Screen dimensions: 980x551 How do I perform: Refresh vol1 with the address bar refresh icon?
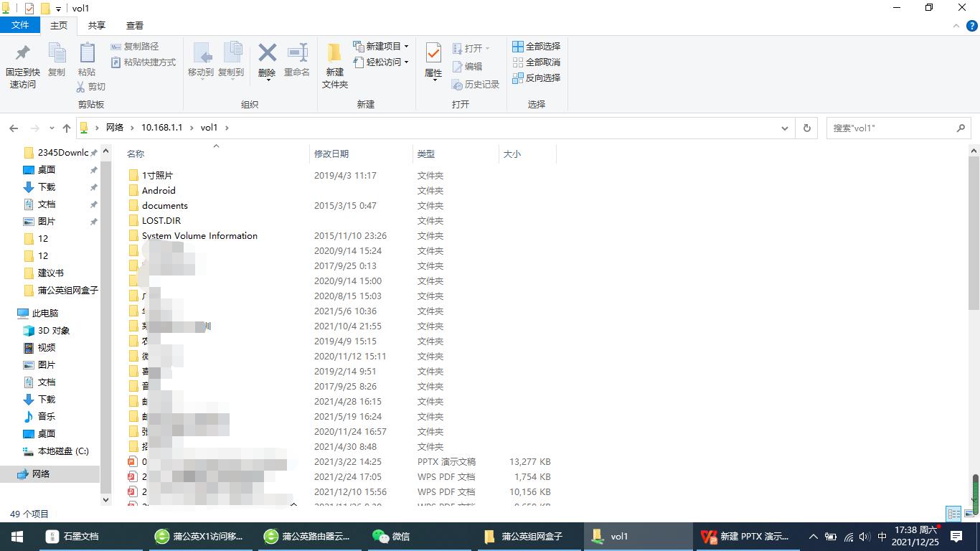coord(806,128)
